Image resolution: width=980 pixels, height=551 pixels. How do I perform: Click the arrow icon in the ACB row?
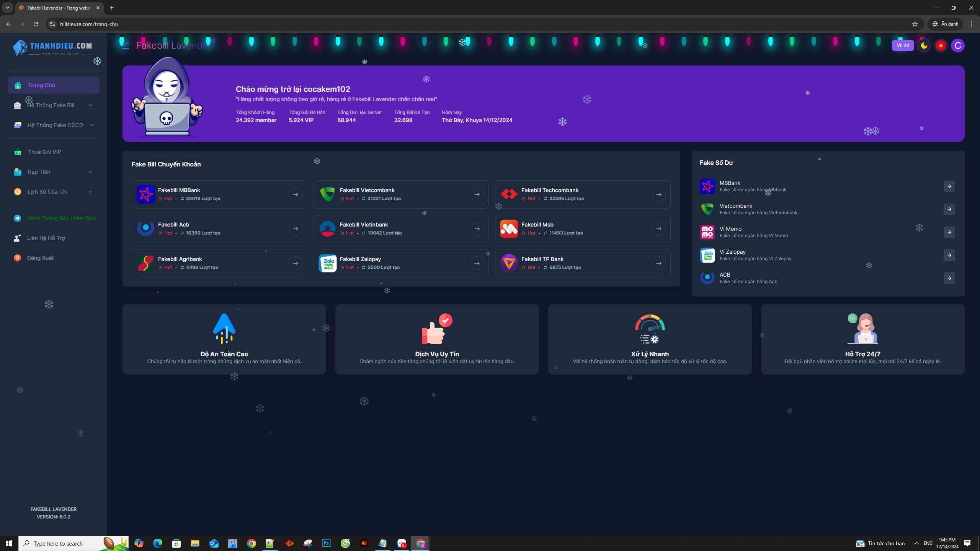(949, 278)
